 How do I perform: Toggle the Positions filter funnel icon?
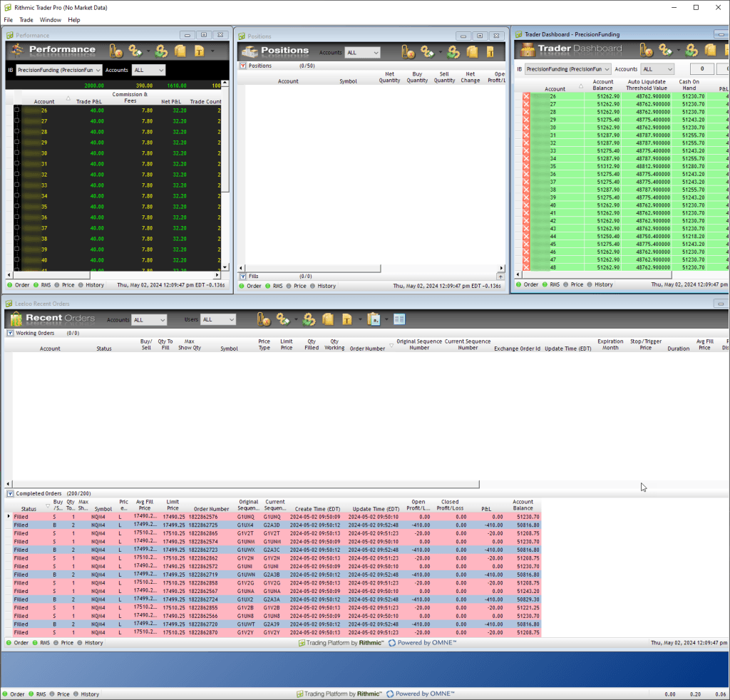click(243, 66)
